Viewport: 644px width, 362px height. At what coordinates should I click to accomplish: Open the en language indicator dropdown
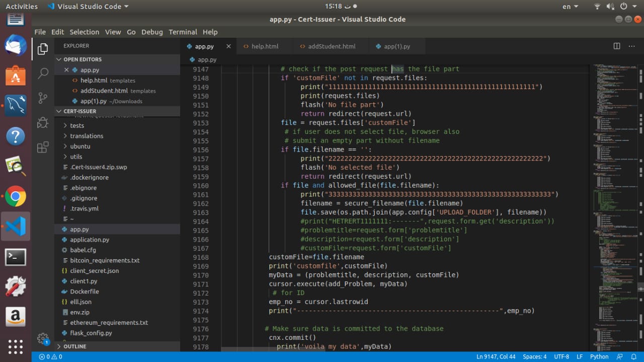point(570,7)
